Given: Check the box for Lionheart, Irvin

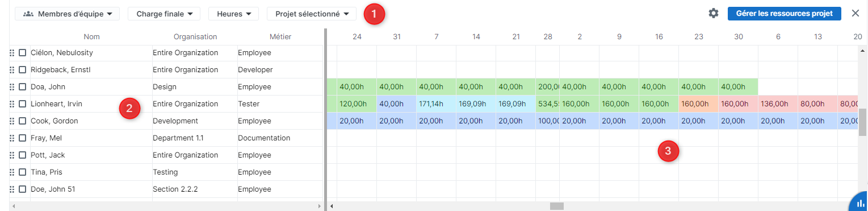Looking at the screenshot, I should tap(23, 104).
